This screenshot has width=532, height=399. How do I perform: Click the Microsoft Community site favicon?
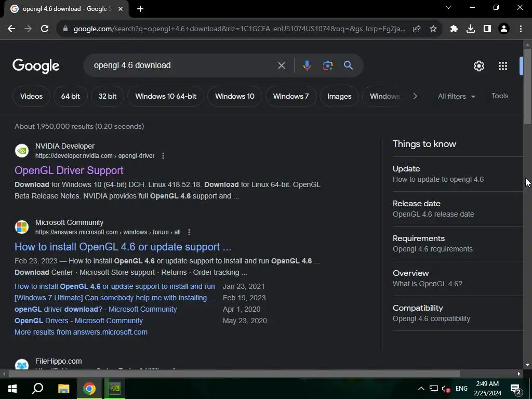pos(22,227)
